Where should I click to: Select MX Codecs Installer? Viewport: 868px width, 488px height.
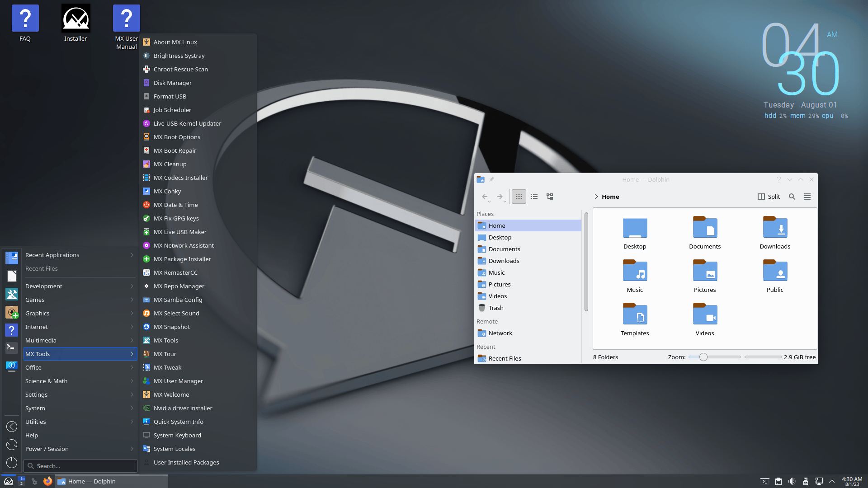[181, 178]
